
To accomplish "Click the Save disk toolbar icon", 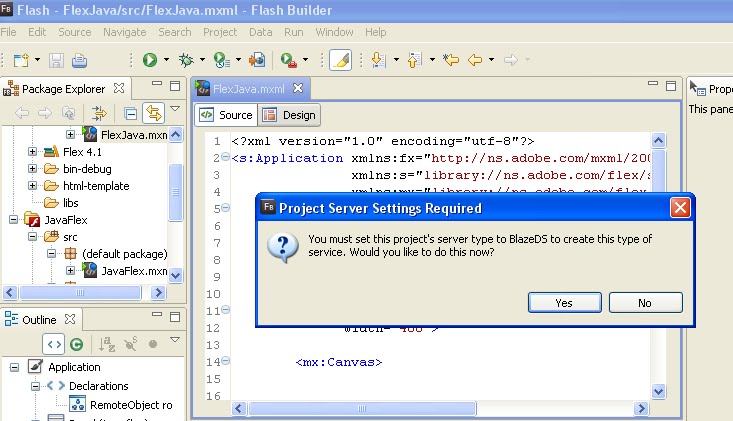I will 57,60.
